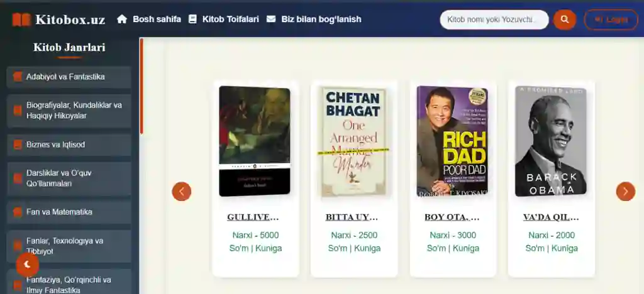The image size is (644, 294).
Task: Click the book icon beside Kitob Toifalari
Action: point(192,19)
